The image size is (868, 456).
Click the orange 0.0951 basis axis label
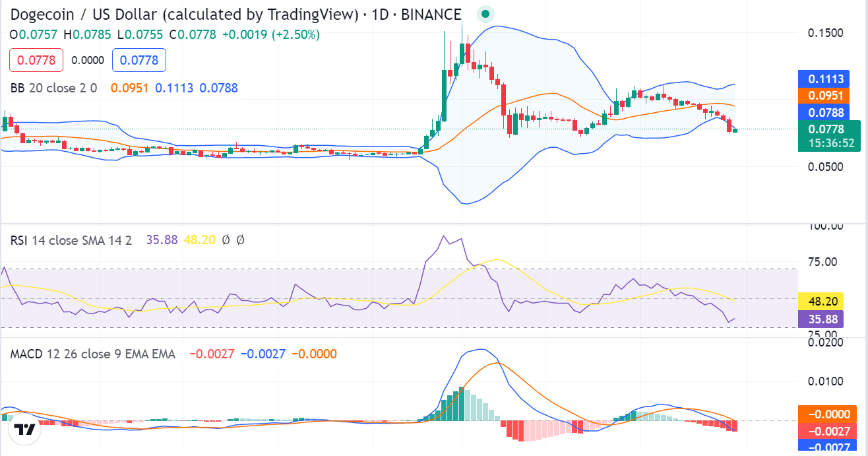pos(828,96)
